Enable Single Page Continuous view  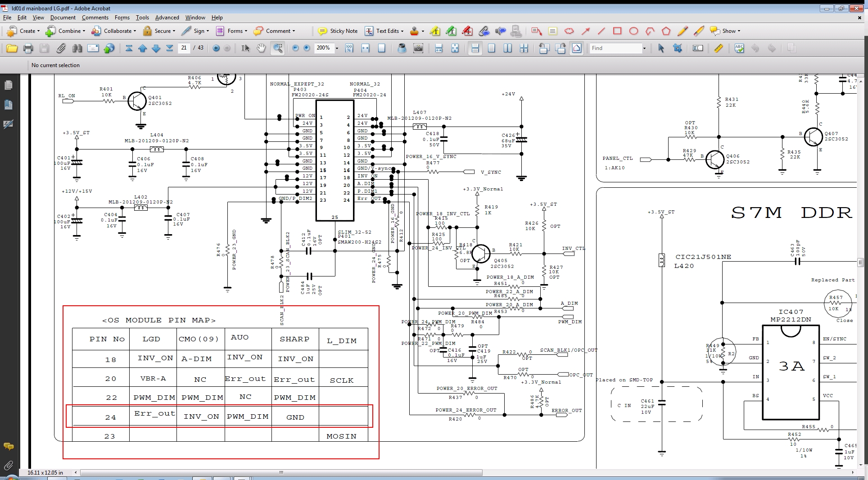(x=475, y=48)
